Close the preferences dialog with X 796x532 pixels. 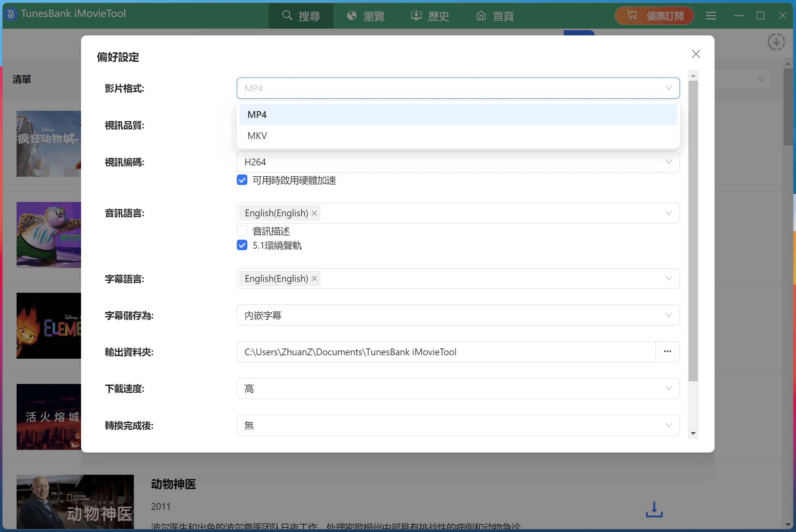pyautogui.click(x=696, y=54)
